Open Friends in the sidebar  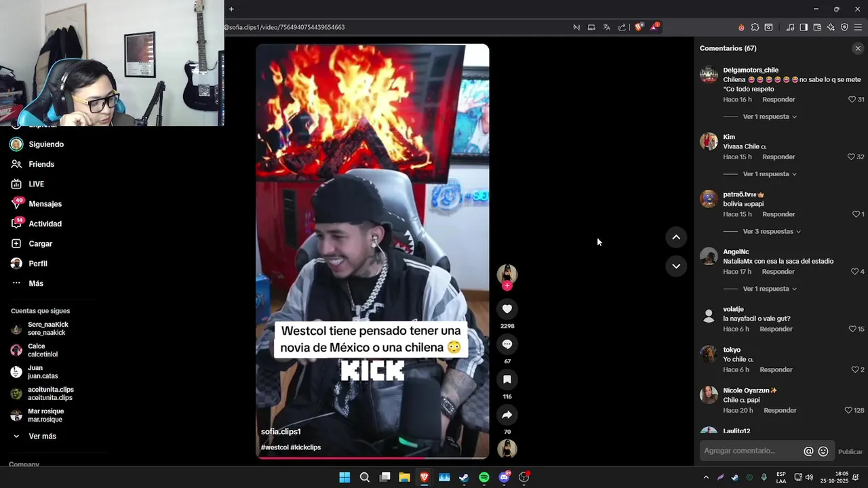[x=41, y=164]
